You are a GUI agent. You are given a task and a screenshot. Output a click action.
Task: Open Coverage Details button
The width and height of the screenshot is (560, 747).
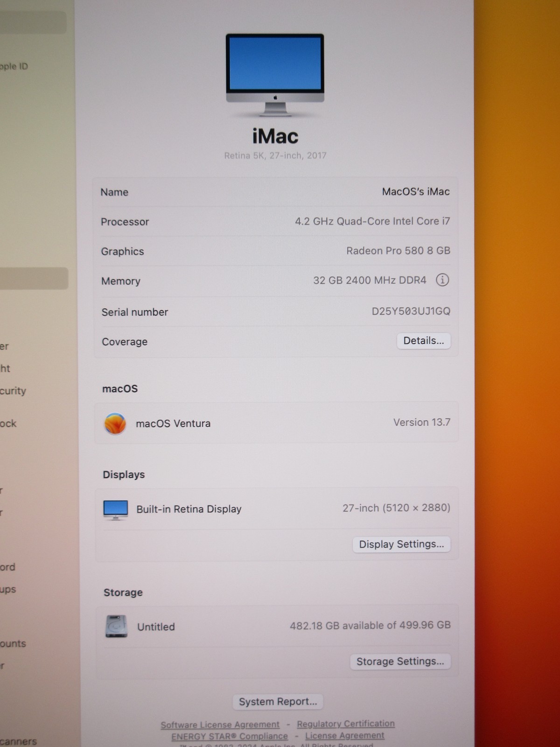(x=424, y=341)
